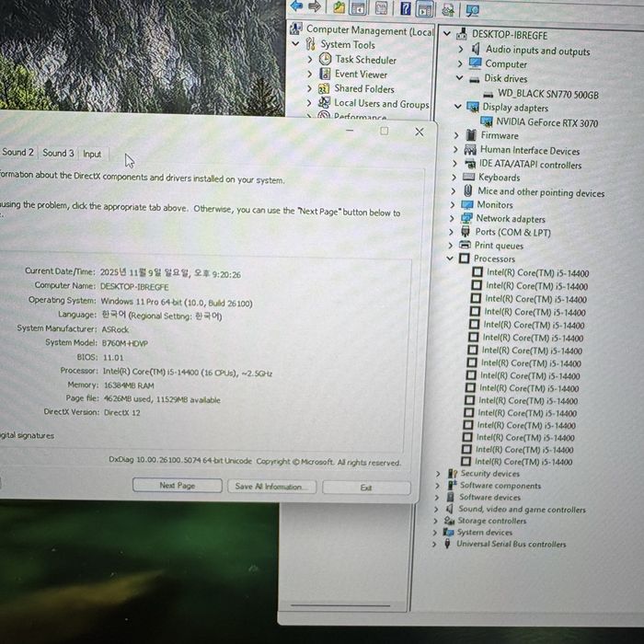Select the Event Viewer icon
The height and width of the screenshot is (644, 644).
tap(325, 74)
